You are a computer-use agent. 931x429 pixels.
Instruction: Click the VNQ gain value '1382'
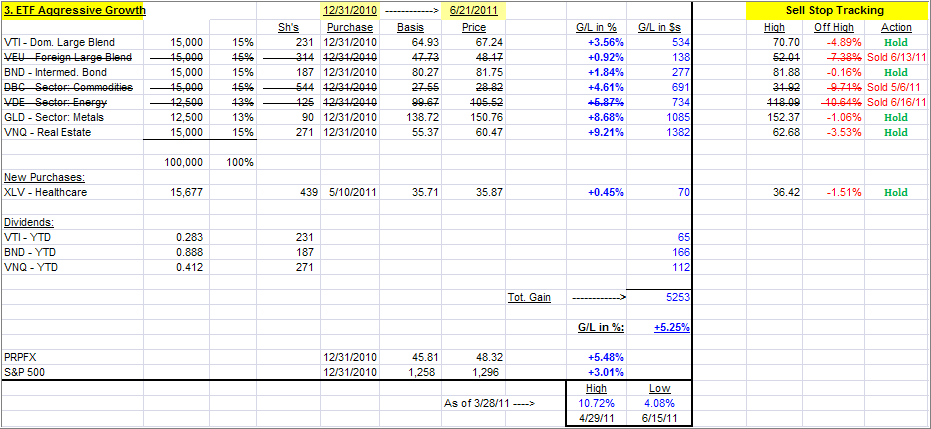click(x=678, y=132)
